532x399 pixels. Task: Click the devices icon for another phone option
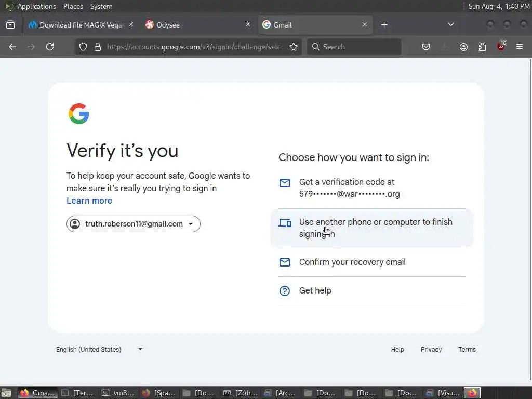coord(285,223)
